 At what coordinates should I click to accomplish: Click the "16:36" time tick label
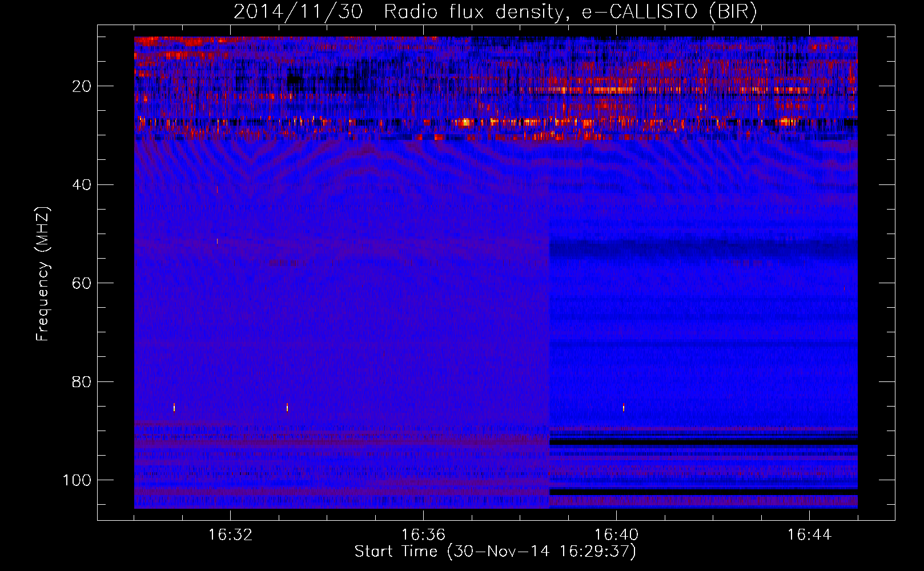pyautogui.click(x=423, y=535)
